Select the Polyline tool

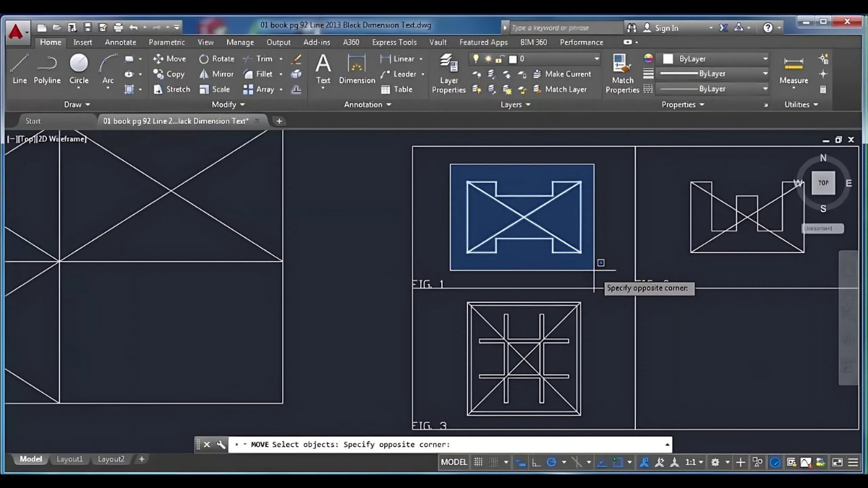tap(47, 69)
